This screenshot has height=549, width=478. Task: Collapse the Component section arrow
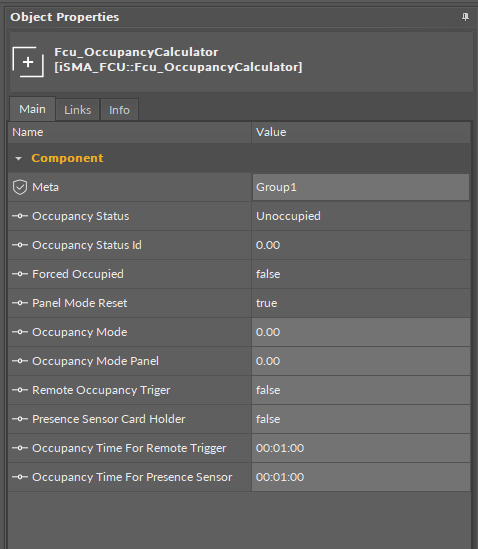18,159
